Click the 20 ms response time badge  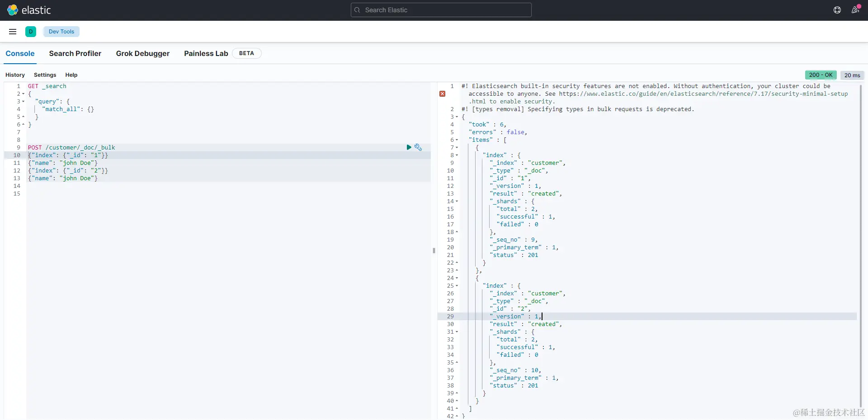852,75
